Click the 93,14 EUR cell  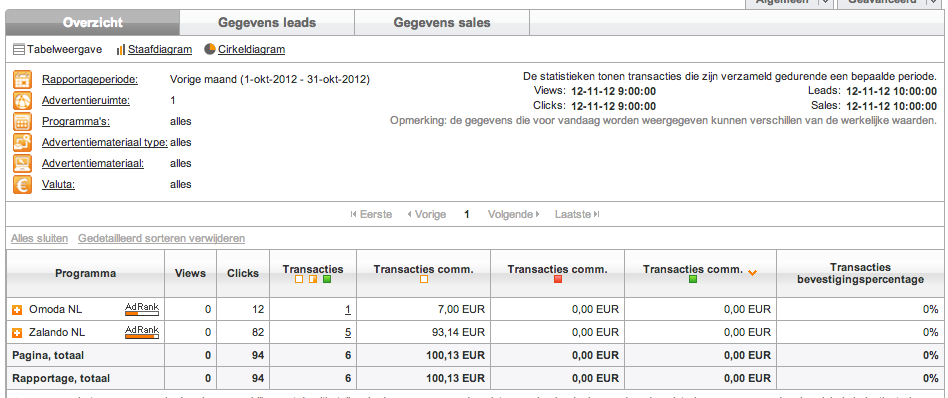(424, 332)
